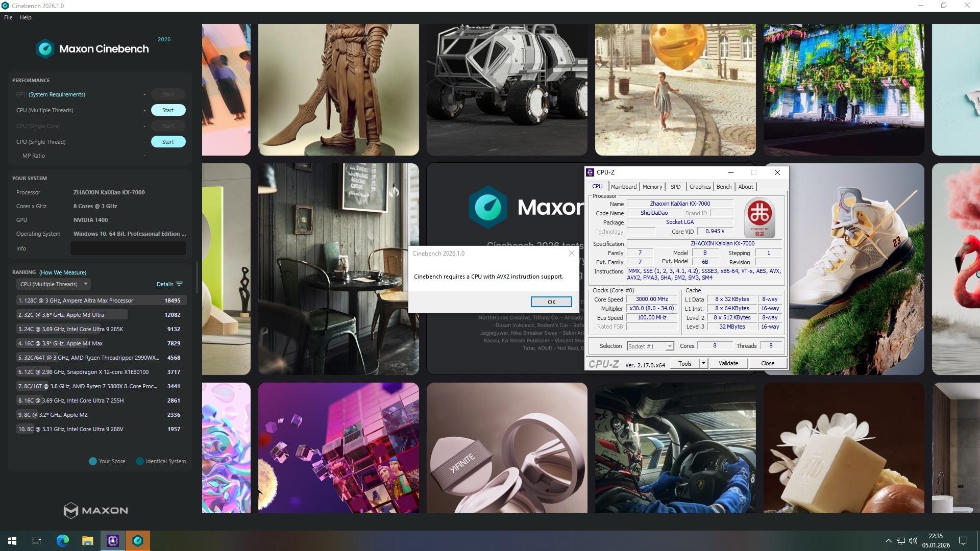The height and width of the screenshot is (551, 980).
Task: Open Task View on the taskbar
Action: click(37, 541)
